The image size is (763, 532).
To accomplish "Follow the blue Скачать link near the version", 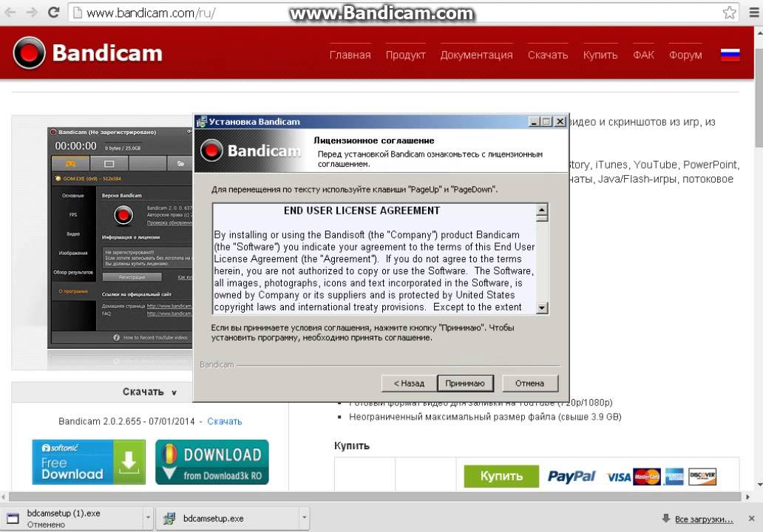I will coord(224,421).
